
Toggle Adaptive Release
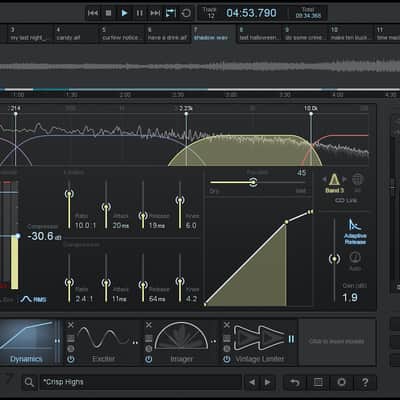pyautogui.click(x=355, y=231)
